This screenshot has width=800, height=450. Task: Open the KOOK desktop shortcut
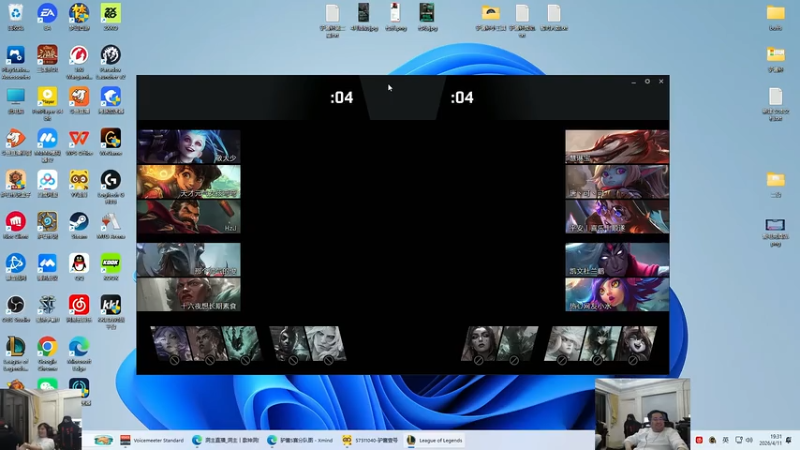111,267
